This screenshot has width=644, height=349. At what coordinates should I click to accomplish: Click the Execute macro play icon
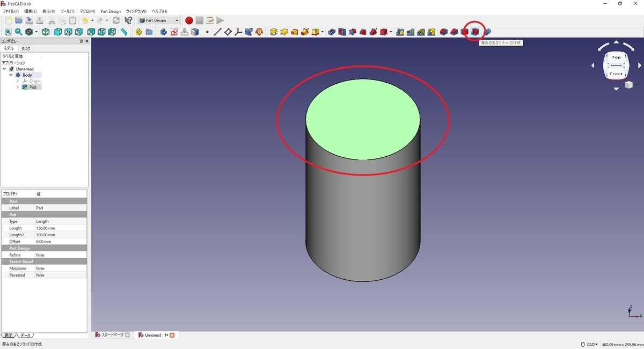tap(220, 20)
